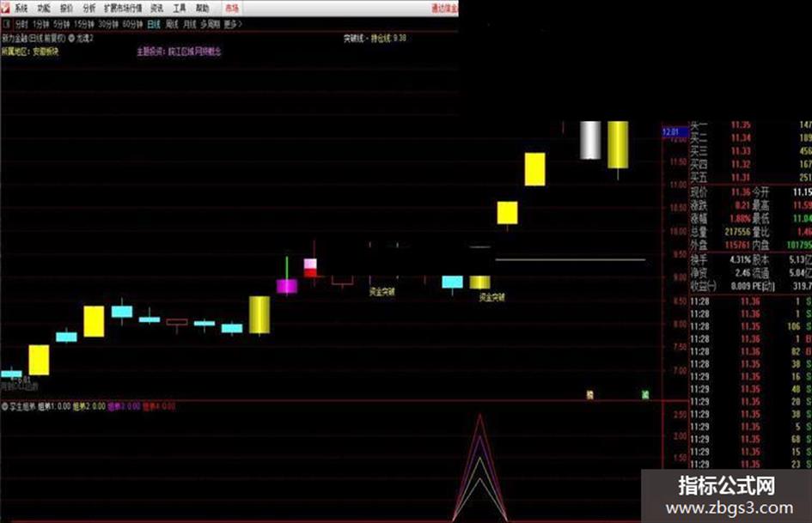
Task: Click the 换手 4.31% turnover value
Action: click(x=740, y=258)
